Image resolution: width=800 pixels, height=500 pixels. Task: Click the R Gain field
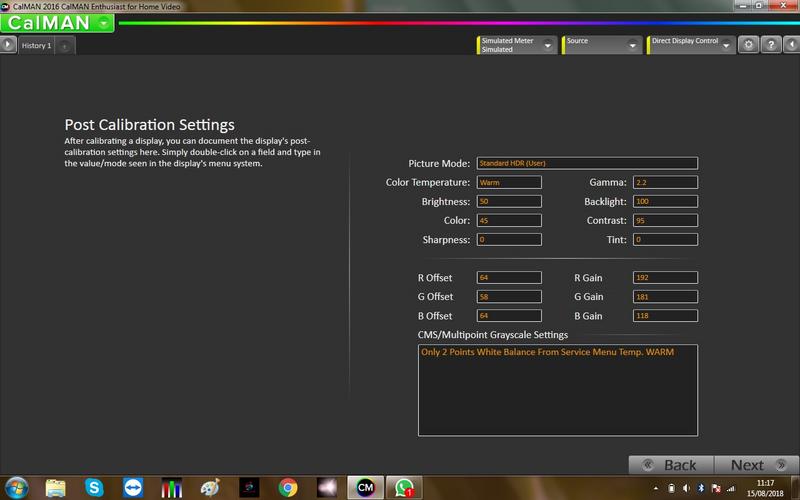665,278
